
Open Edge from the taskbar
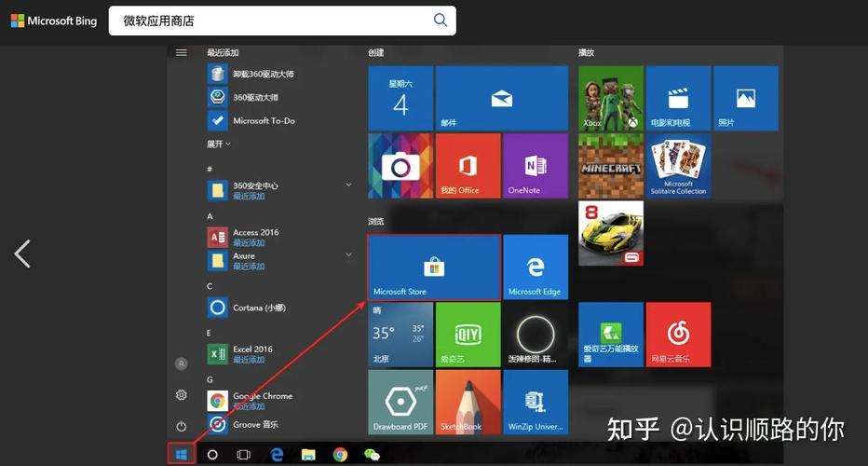(x=277, y=455)
